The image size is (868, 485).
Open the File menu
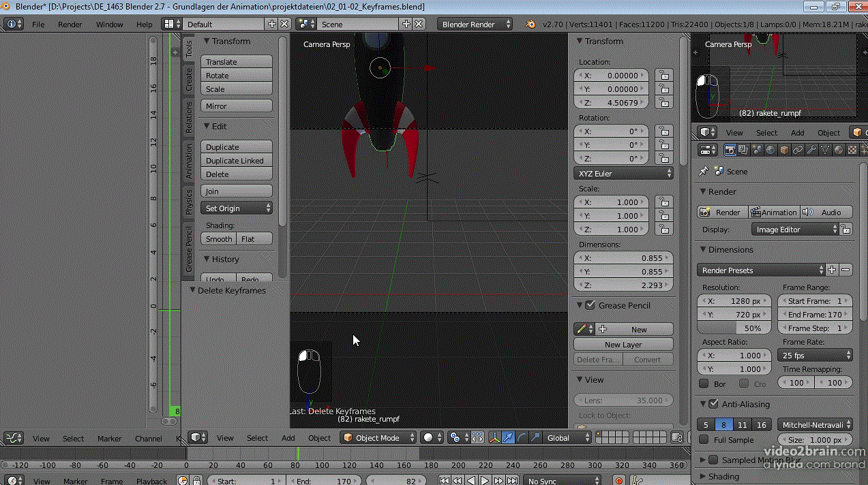(x=38, y=24)
